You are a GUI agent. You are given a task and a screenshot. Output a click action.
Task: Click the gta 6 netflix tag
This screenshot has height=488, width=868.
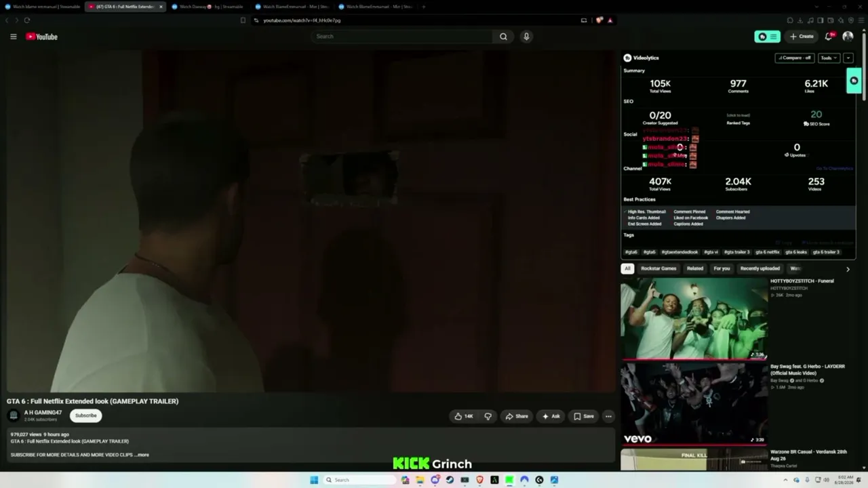click(768, 252)
